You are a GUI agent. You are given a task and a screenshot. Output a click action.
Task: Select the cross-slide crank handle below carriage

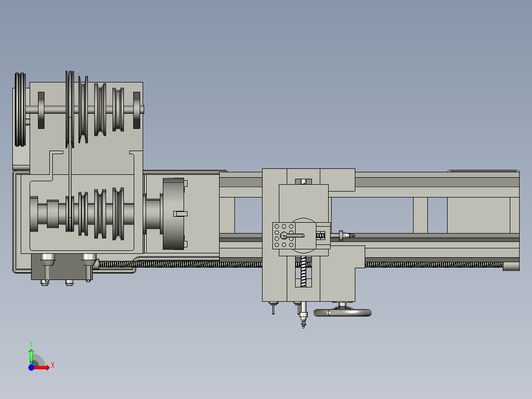point(304,315)
